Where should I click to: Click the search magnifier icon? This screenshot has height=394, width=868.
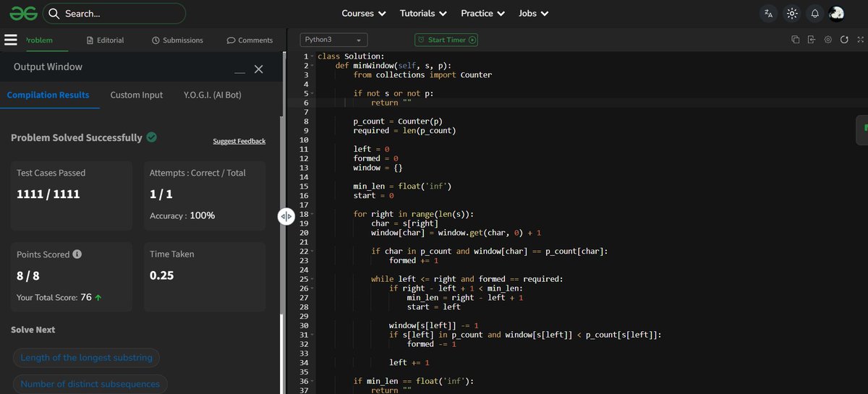[54, 14]
